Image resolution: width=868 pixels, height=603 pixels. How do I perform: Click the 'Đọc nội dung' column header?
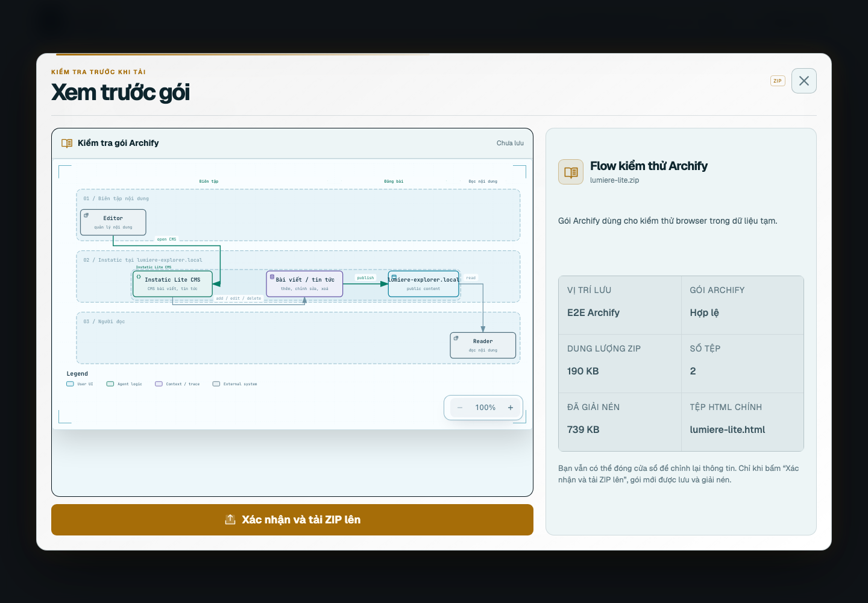click(483, 182)
